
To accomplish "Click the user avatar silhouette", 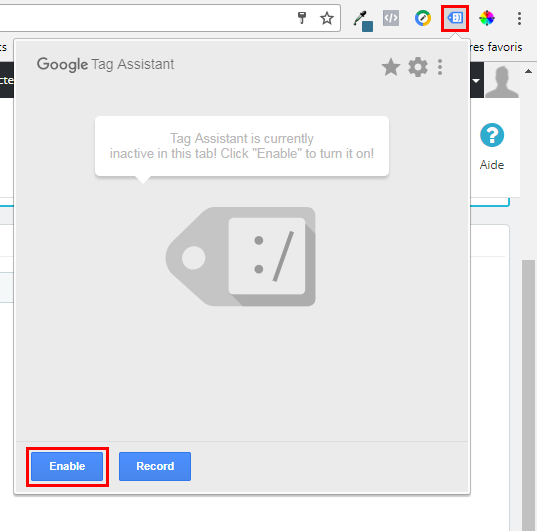I will click(x=502, y=82).
